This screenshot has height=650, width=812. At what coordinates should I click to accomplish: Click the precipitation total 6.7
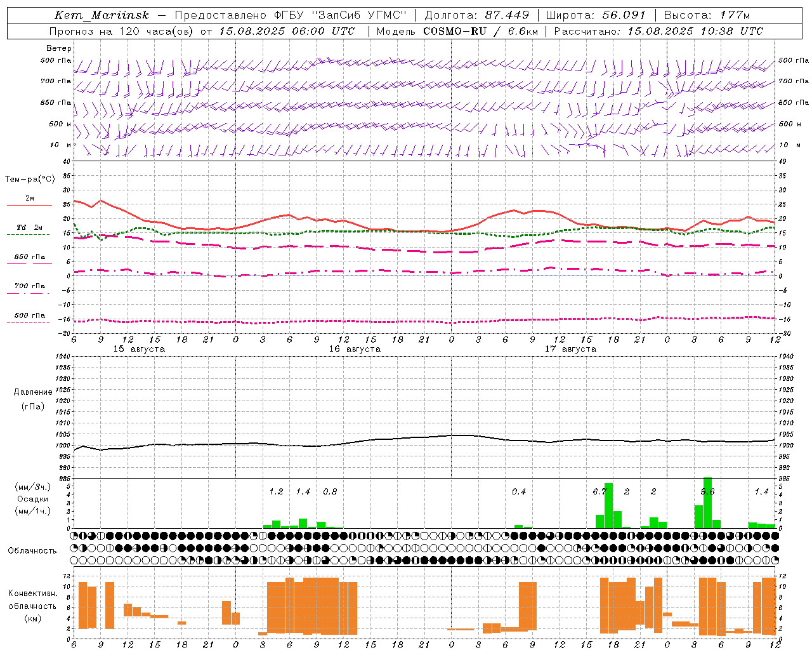pos(599,492)
